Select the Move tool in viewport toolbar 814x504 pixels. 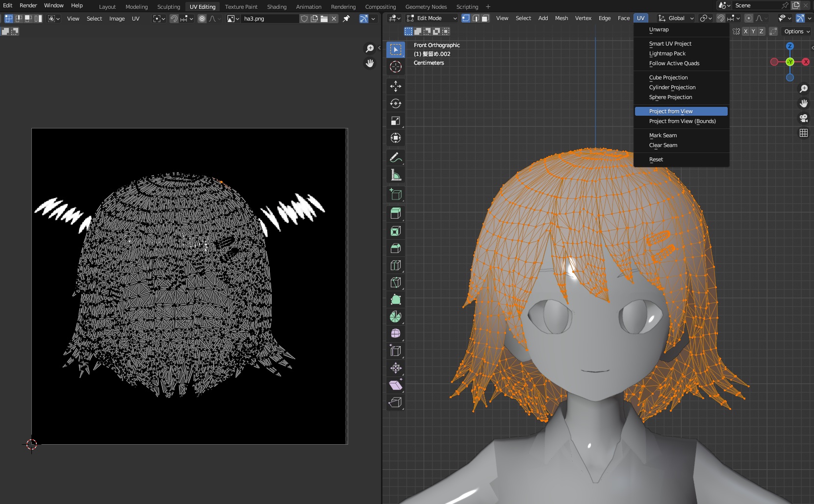coord(395,86)
